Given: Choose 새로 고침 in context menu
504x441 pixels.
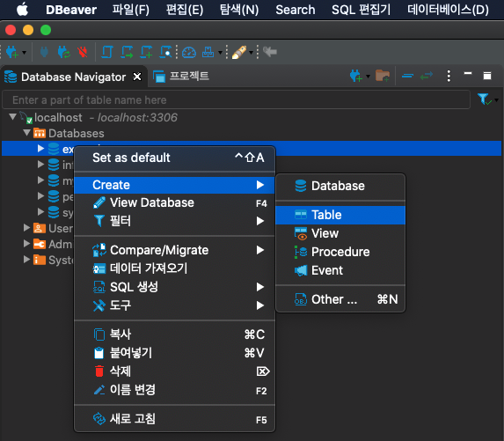Looking at the screenshot, I should tap(174, 419).
